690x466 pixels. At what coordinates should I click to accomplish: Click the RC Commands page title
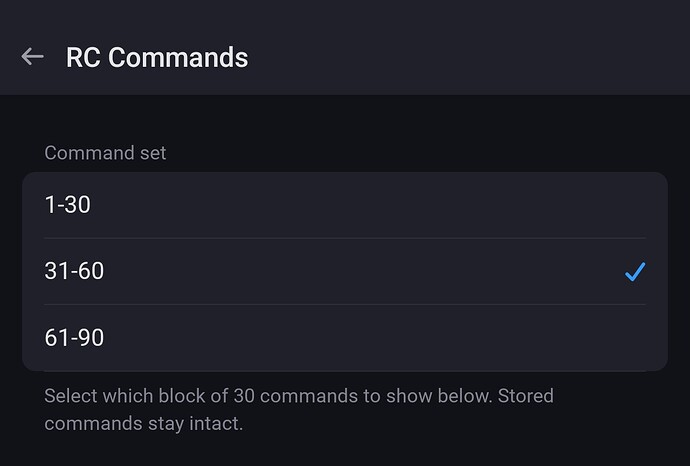157,57
